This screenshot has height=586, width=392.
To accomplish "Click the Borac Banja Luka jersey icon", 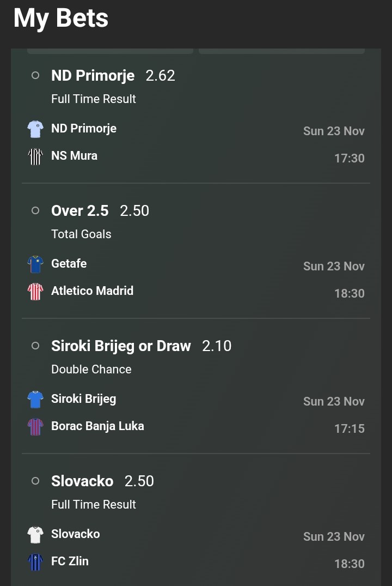I will [35, 427].
